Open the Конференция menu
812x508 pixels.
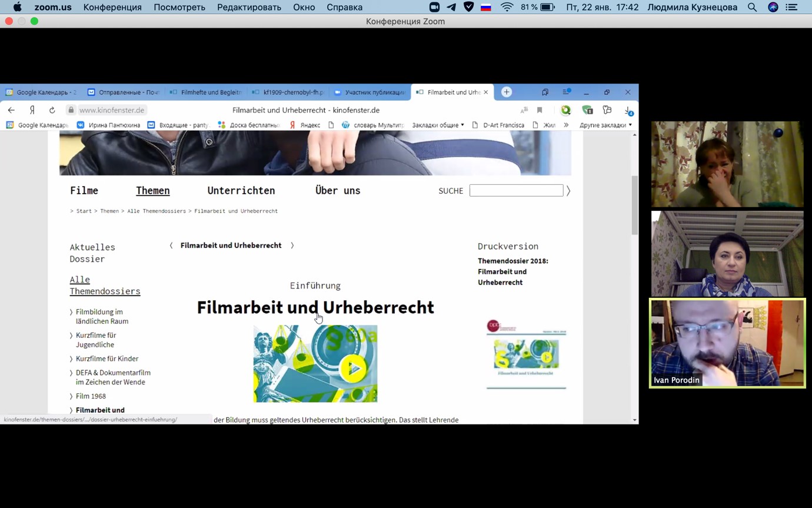pos(112,7)
